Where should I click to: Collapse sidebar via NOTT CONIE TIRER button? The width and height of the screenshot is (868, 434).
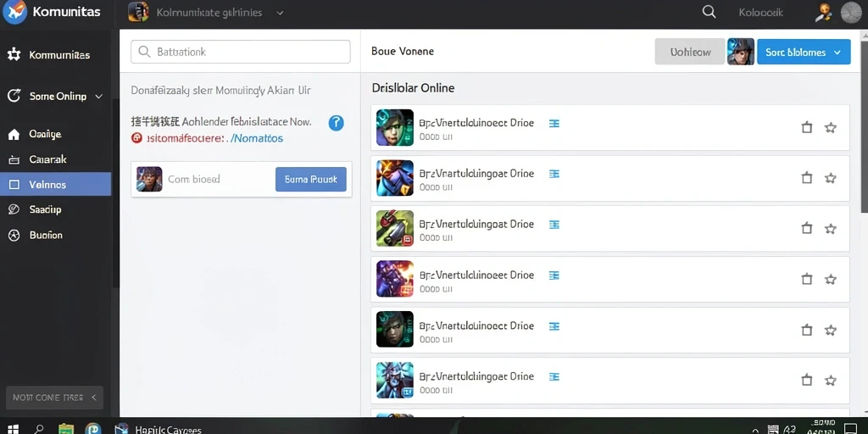click(x=54, y=398)
